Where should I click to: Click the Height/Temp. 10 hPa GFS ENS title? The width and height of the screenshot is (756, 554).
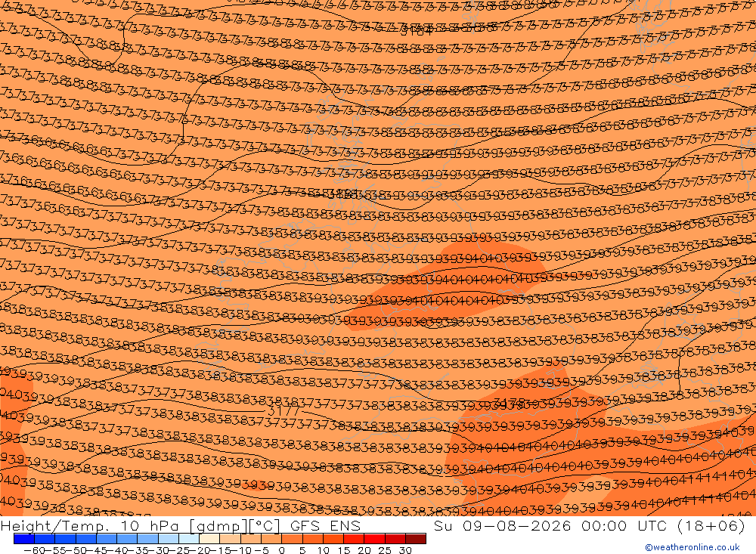[181, 525]
